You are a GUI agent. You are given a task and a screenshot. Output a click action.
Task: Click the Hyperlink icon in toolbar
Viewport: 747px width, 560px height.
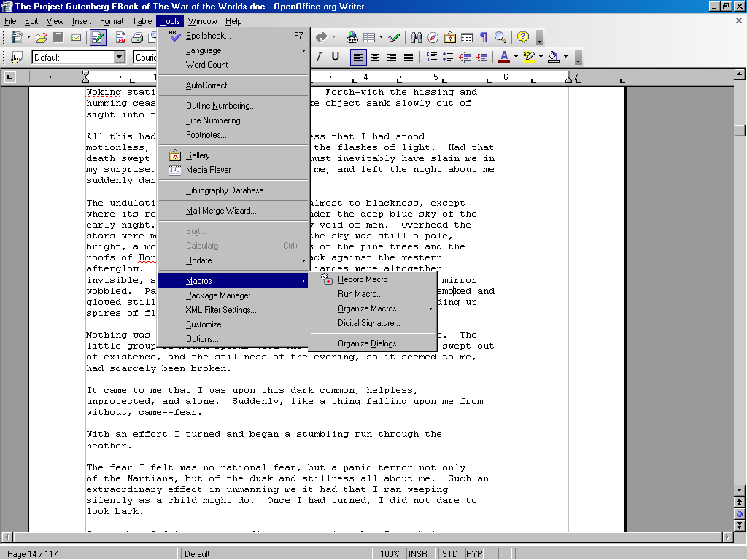coord(352,37)
